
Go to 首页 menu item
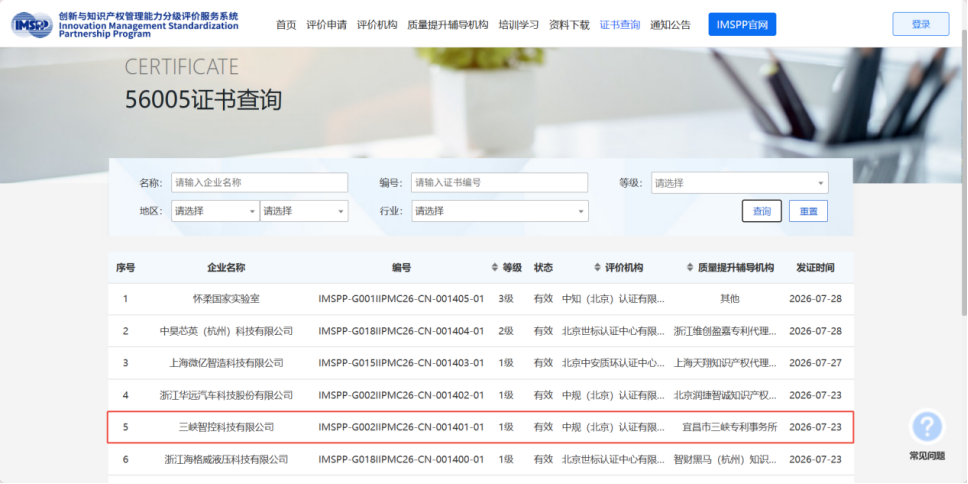[286, 25]
